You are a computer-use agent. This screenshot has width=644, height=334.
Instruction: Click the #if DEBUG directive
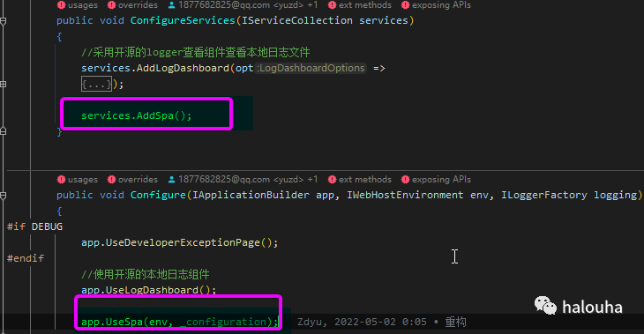pos(35,226)
